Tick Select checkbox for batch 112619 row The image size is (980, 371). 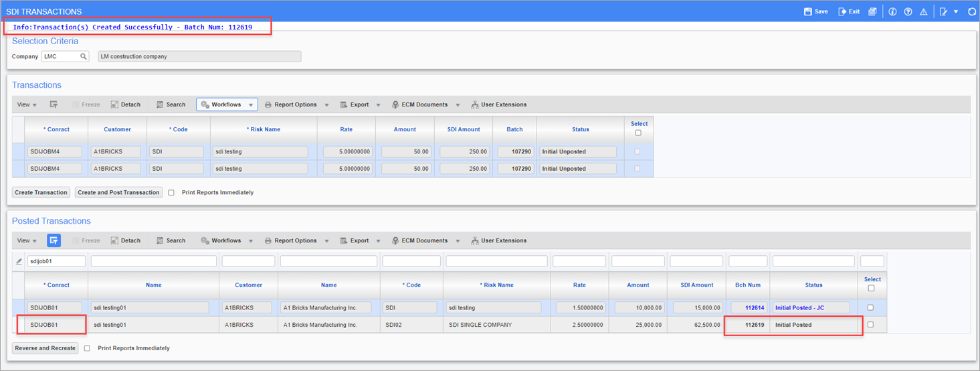click(870, 325)
